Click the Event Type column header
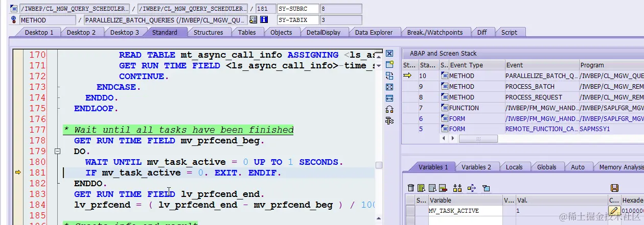 pyautogui.click(x=477, y=65)
